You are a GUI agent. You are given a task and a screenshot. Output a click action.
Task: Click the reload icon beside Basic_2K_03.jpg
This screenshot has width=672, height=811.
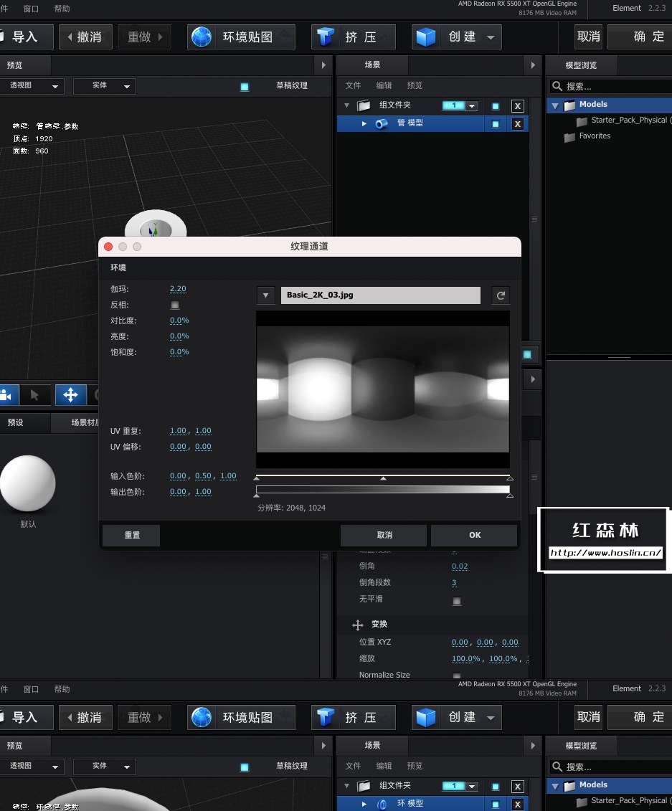[x=501, y=295]
